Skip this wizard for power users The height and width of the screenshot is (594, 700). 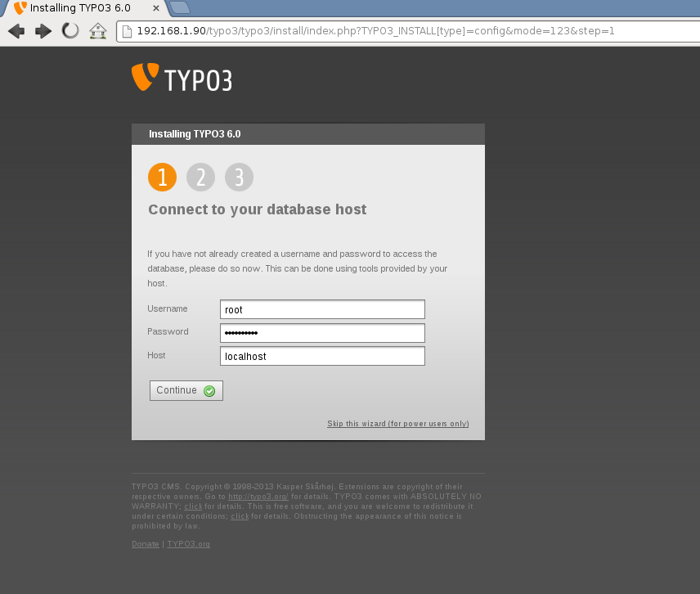coord(397,424)
